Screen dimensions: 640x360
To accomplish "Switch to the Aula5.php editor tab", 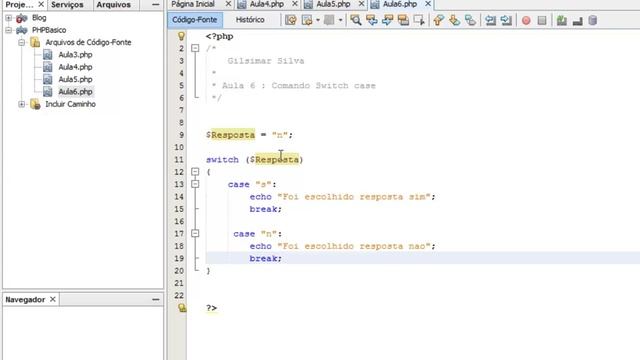I will 333,4.
